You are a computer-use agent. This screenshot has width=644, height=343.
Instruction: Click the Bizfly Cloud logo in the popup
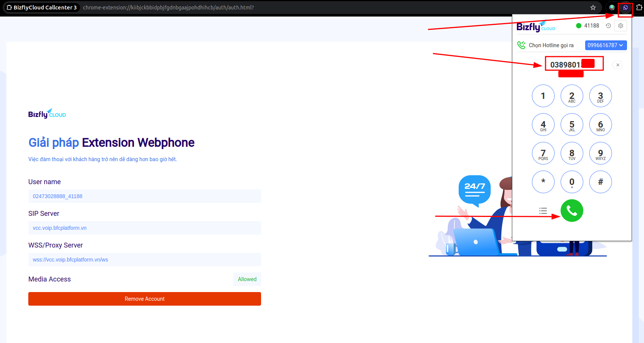coord(536,26)
